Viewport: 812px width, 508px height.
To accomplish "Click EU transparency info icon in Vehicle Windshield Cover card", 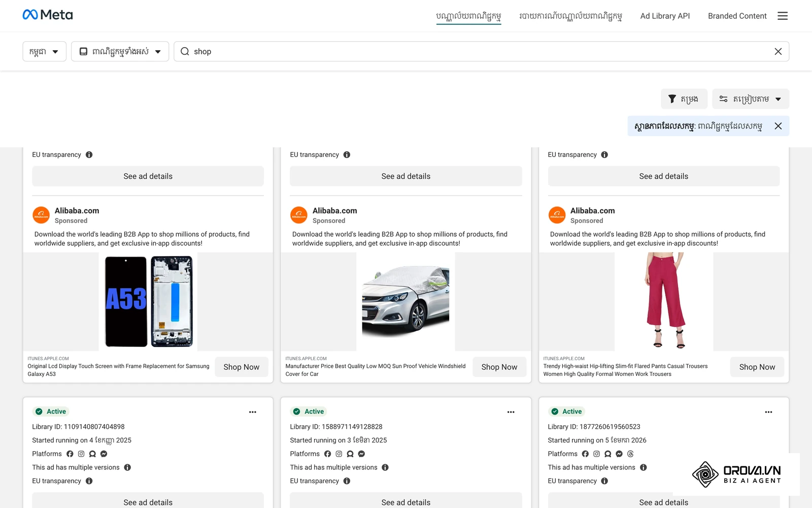I will (x=347, y=154).
